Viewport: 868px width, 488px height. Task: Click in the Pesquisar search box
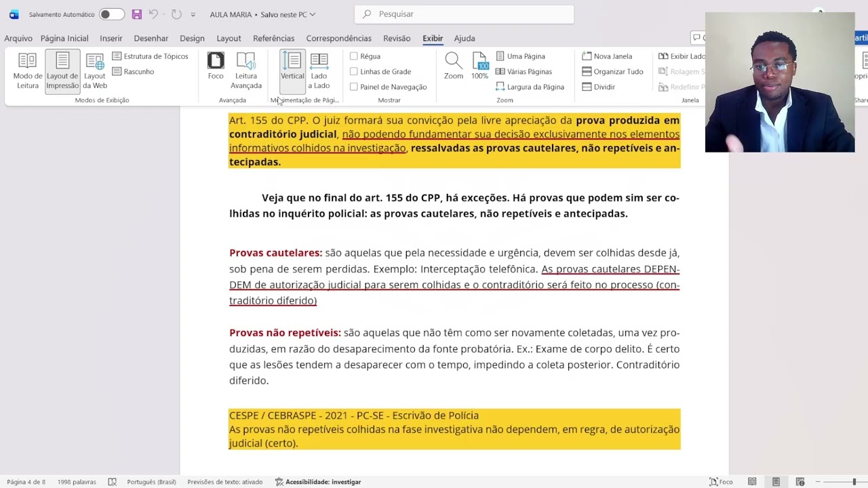pyautogui.click(x=464, y=14)
